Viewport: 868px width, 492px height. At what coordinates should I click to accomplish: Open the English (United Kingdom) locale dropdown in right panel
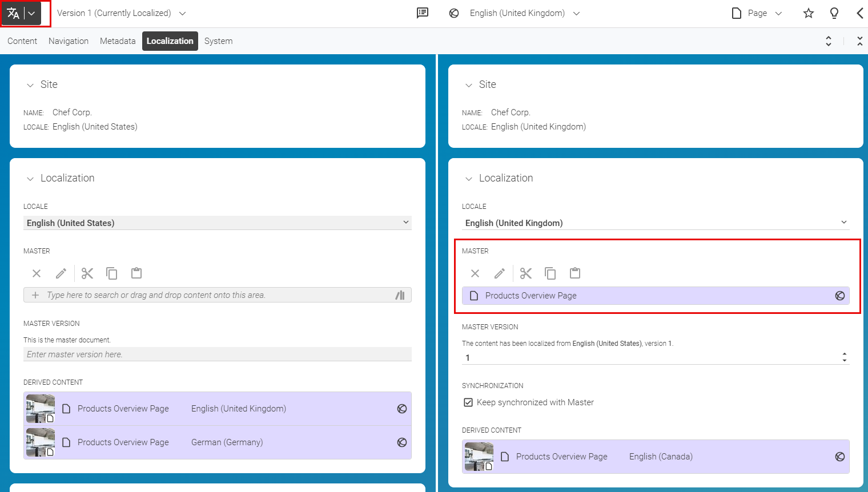click(x=655, y=223)
